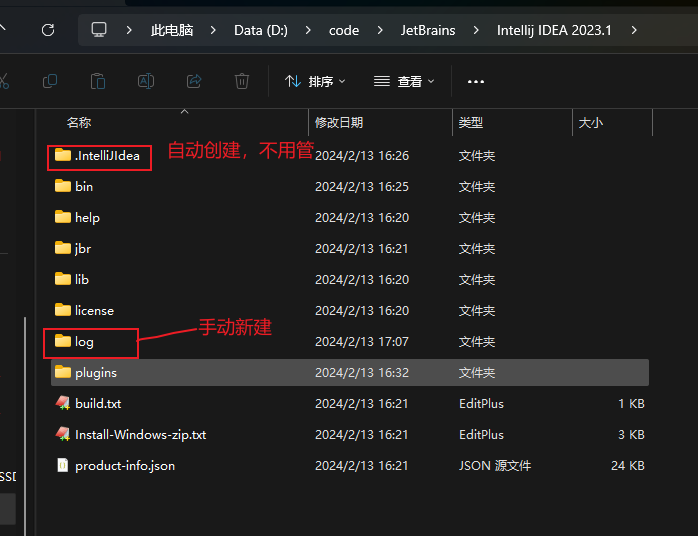The width and height of the screenshot is (698, 536).
Task: Click date 2024/2/13 17:07 of log
Action: [362, 341]
